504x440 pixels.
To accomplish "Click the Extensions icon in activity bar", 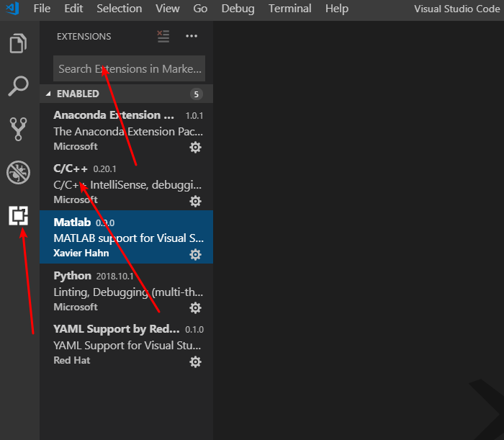I will [x=18, y=215].
